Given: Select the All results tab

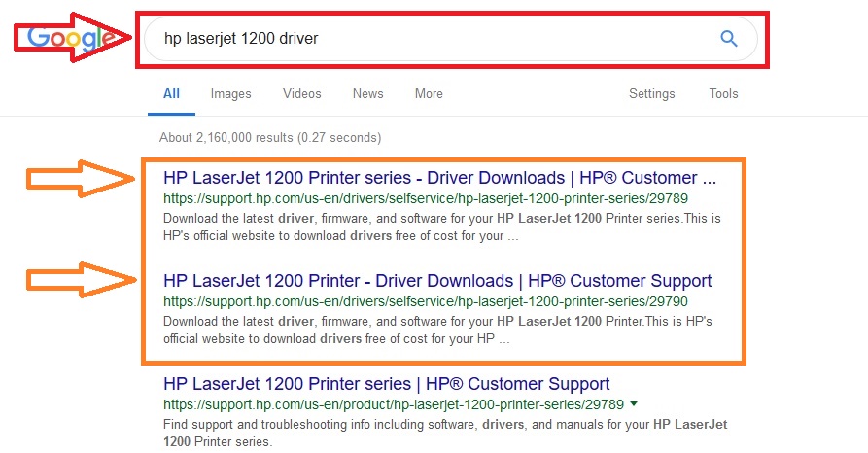Looking at the screenshot, I should (171, 93).
